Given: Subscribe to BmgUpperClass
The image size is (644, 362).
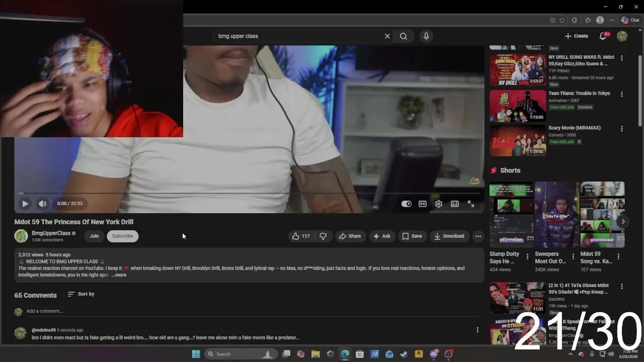Looking at the screenshot, I should pyautogui.click(x=122, y=236).
